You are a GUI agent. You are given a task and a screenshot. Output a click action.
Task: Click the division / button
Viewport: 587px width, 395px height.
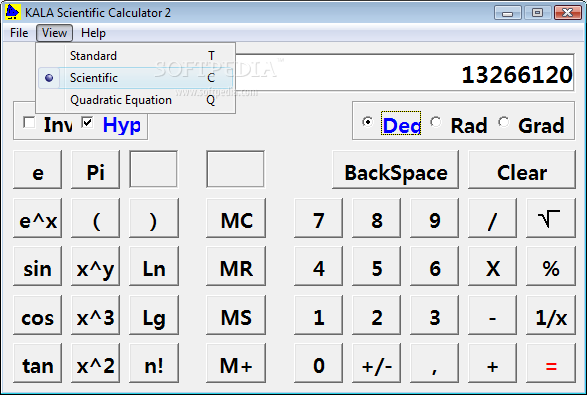pyautogui.click(x=492, y=218)
